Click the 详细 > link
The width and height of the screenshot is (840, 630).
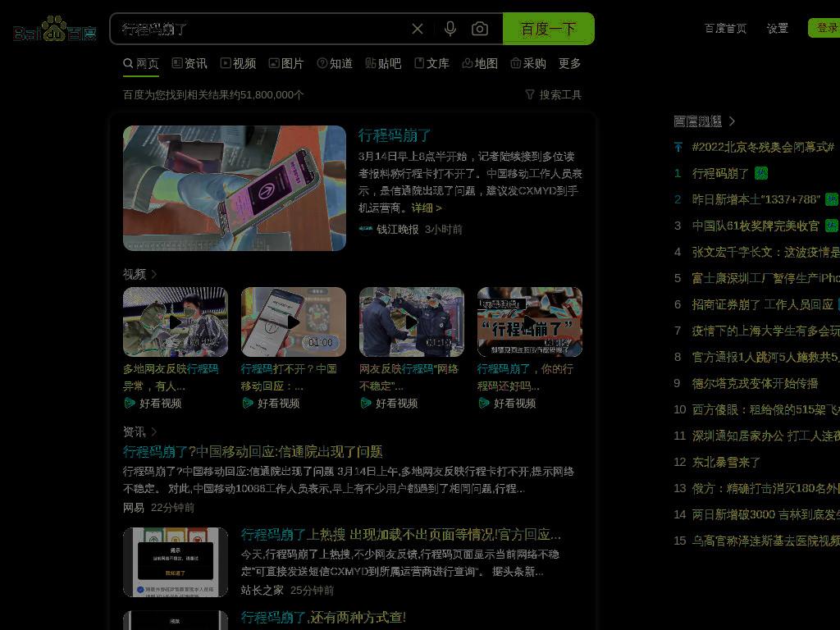point(427,208)
